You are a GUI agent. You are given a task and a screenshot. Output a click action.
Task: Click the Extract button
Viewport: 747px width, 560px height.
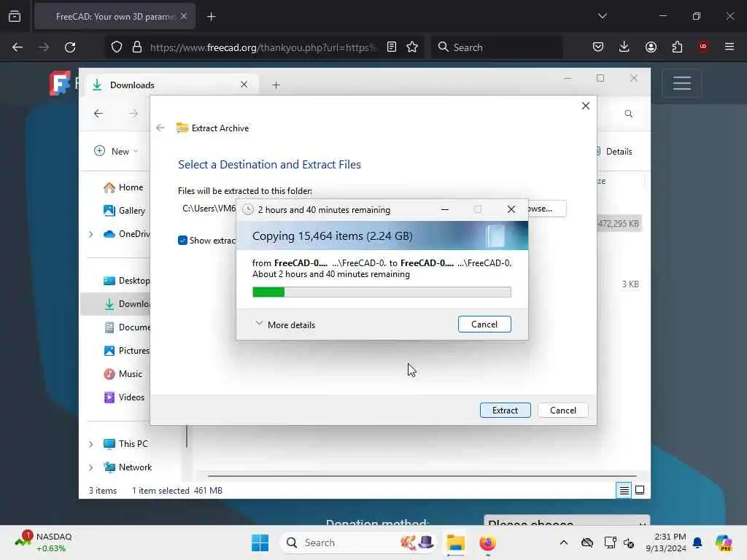tap(505, 410)
